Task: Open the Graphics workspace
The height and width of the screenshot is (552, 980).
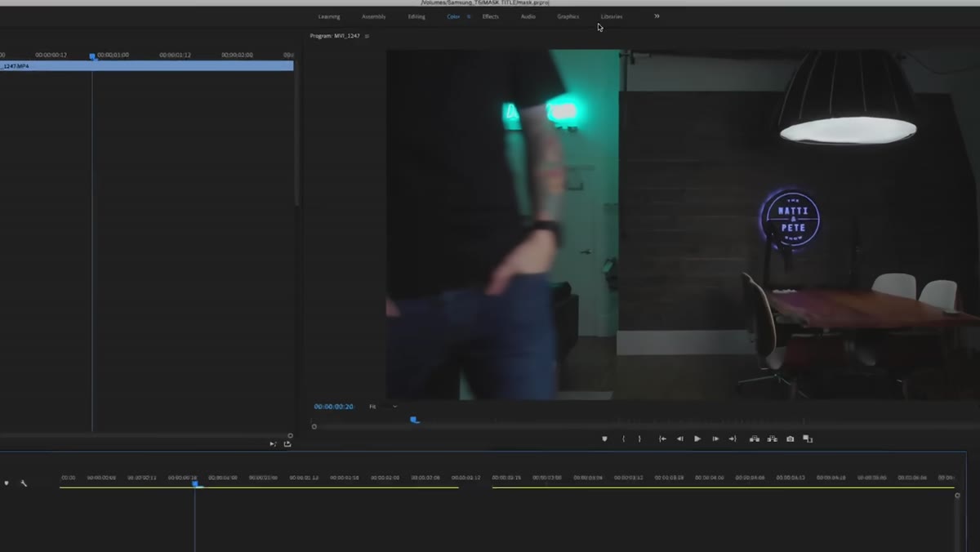Action: 568,16
